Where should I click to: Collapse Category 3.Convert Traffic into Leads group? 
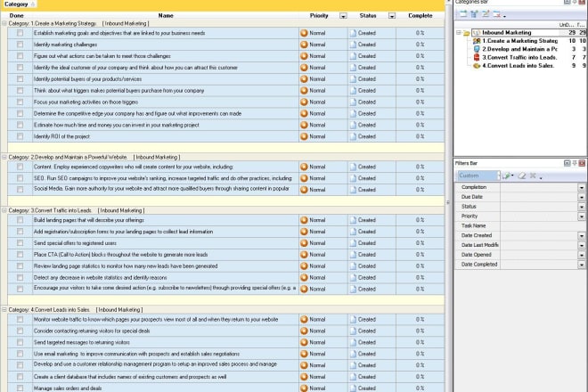4,210
